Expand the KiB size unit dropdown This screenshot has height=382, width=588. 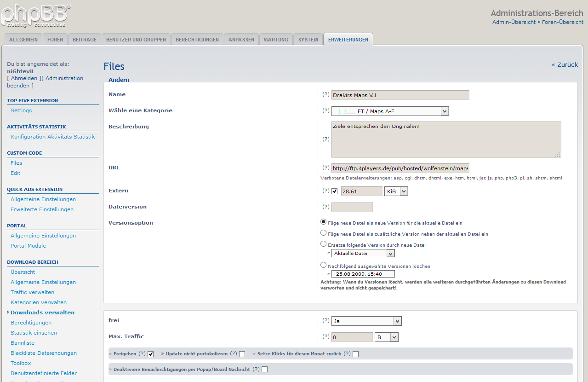[396, 191]
